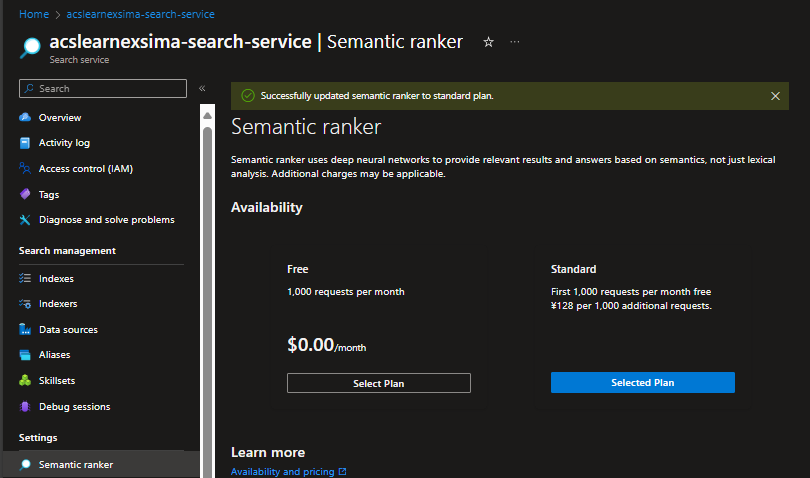Image resolution: width=810 pixels, height=478 pixels.
Task: Click the Diagnose and solve problems wrench icon
Action: [x=25, y=220]
